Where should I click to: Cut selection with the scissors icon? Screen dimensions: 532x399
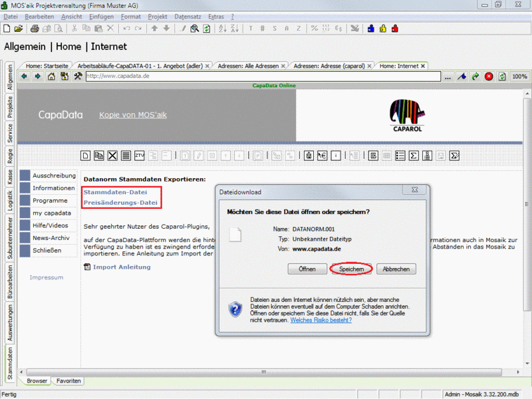click(74, 29)
